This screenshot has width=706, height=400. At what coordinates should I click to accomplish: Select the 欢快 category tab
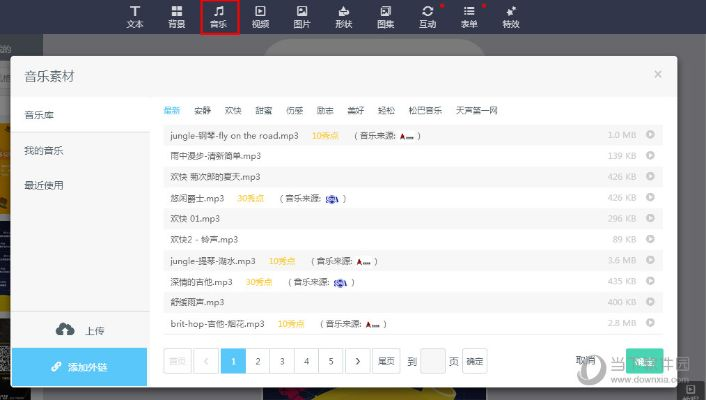233,110
